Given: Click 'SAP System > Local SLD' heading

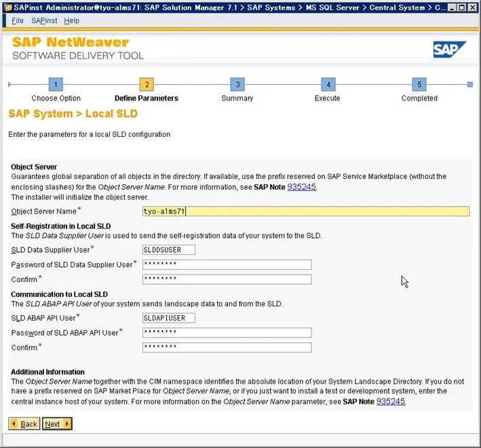Looking at the screenshot, I should click(x=73, y=114).
